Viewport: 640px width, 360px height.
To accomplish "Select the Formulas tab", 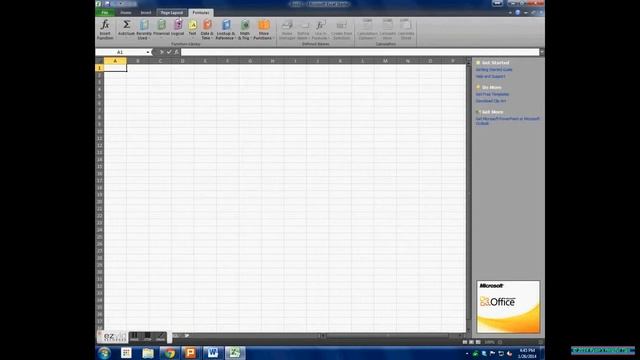I will pyautogui.click(x=200, y=13).
